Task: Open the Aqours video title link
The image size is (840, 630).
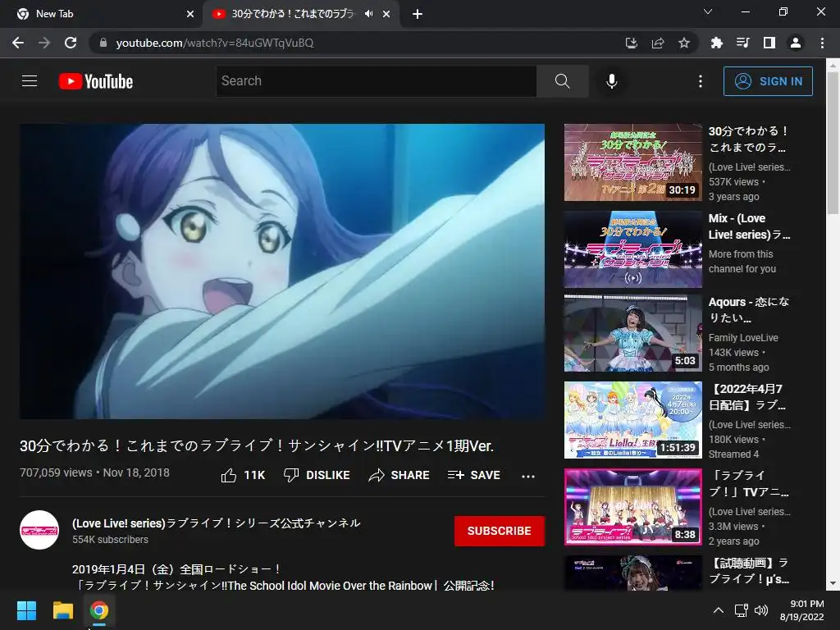Action: (x=749, y=309)
